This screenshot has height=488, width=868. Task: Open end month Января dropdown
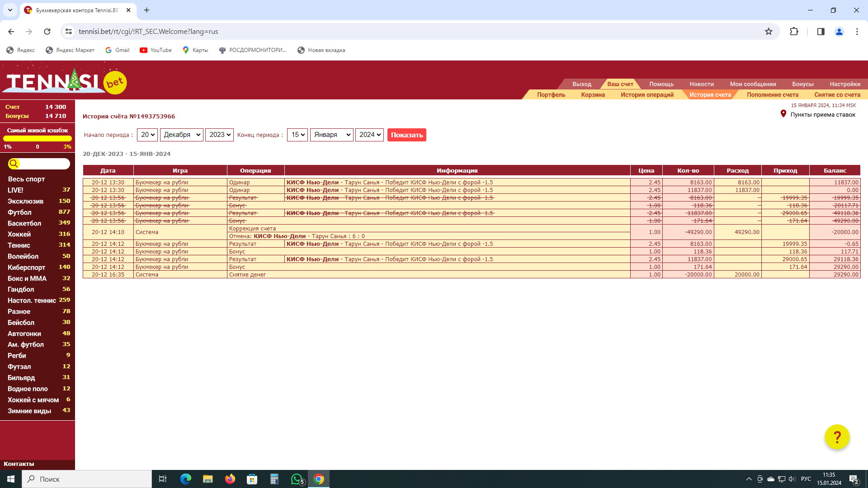tap(331, 135)
